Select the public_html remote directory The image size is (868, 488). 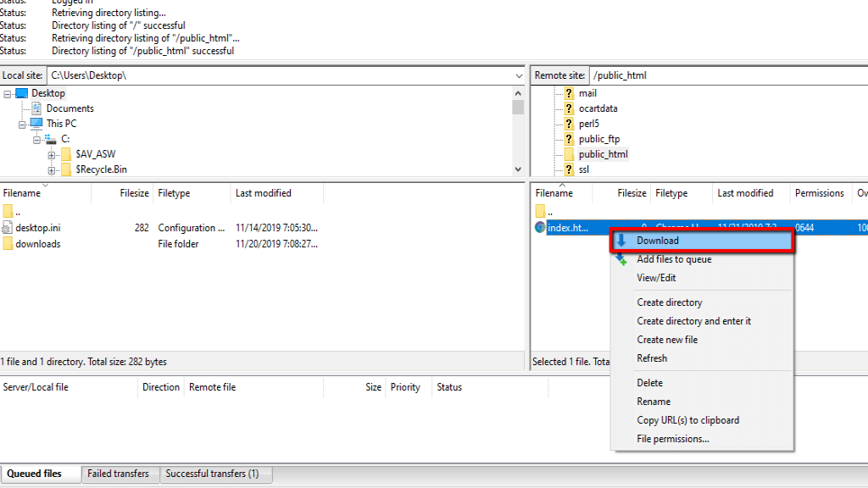pyautogui.click(x=604, y=154)
